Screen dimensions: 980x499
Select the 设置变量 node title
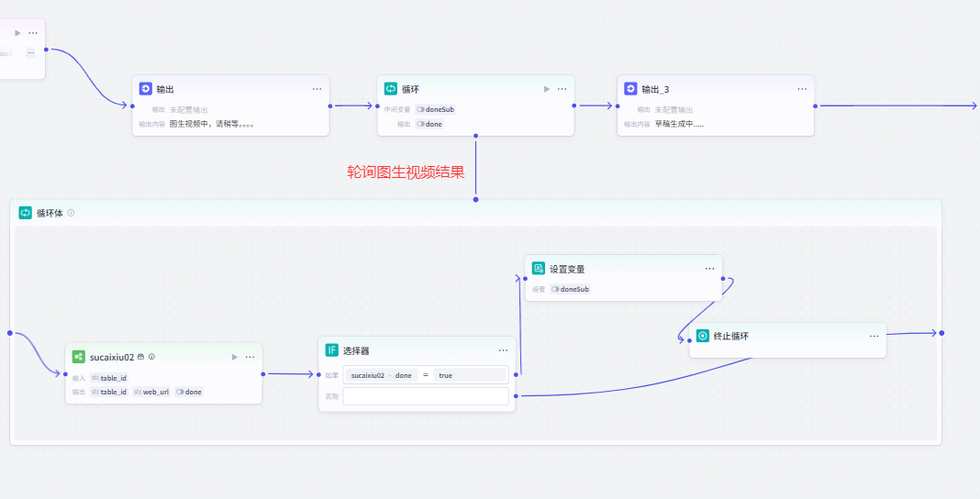tap(567, 269)
